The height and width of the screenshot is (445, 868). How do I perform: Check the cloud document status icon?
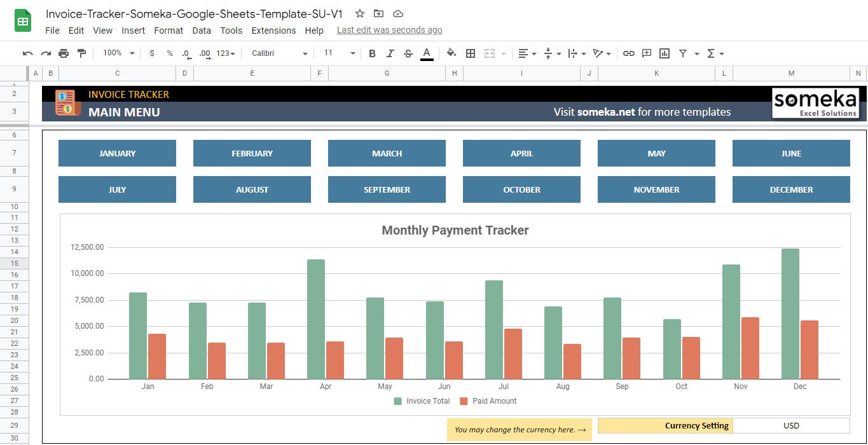398,13
